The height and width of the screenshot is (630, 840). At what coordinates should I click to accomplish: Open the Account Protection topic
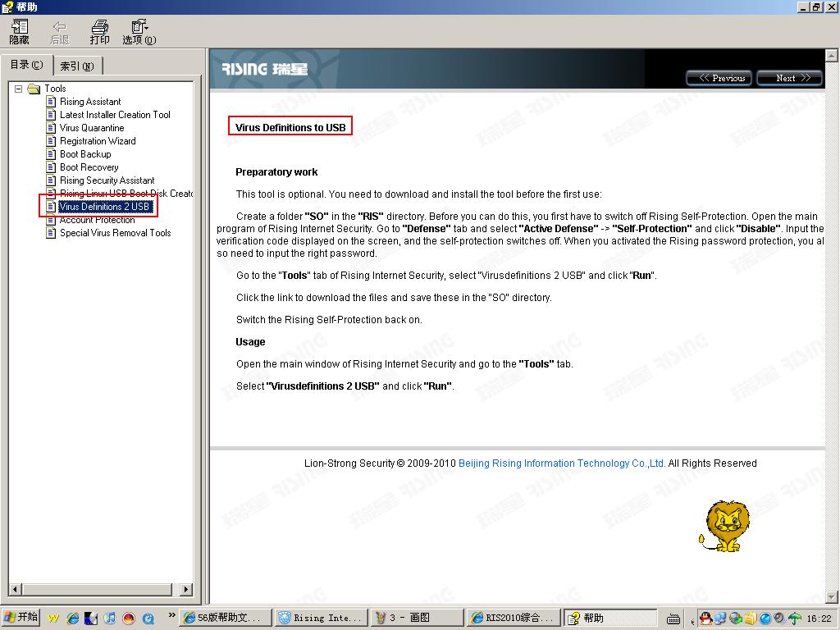click(97, 220)
